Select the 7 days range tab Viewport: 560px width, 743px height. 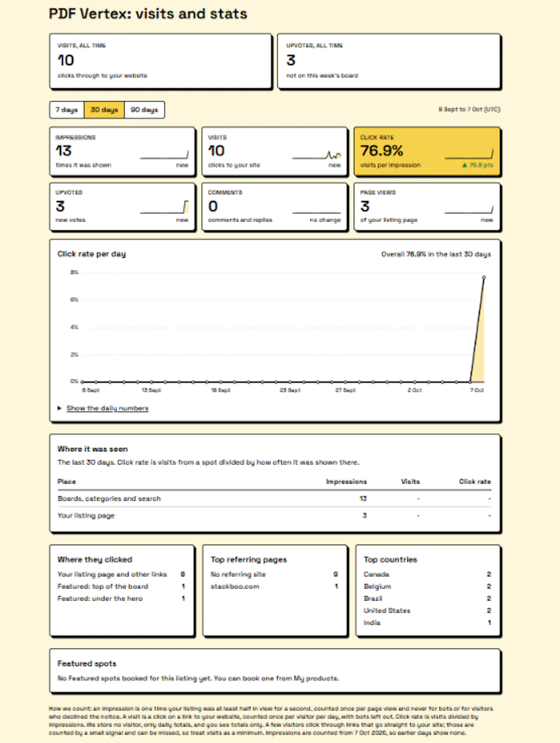[66, 110]
